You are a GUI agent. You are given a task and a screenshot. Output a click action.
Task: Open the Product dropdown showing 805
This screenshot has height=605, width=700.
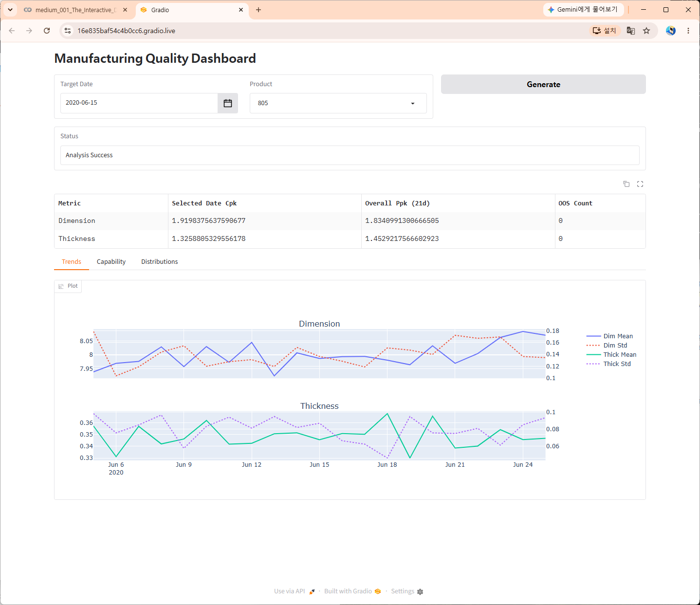pos(338,103)
